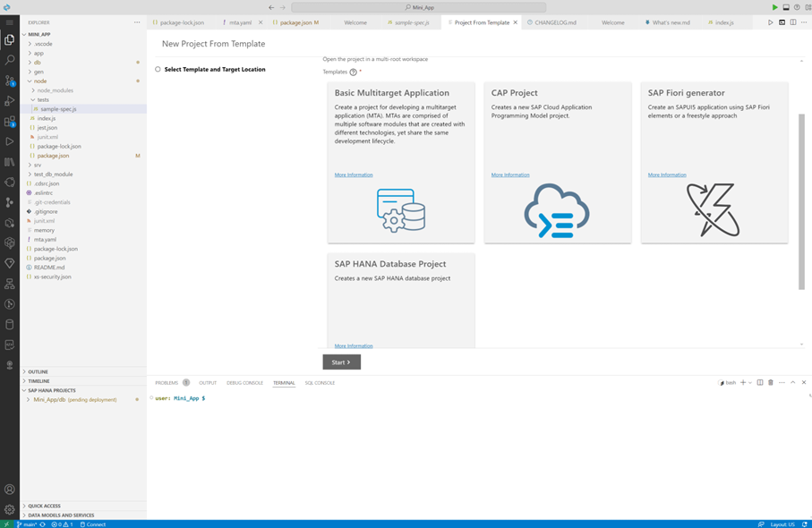Open the library books icon in activity bar
The image size is (812, 528).
[x=9, y=162]
